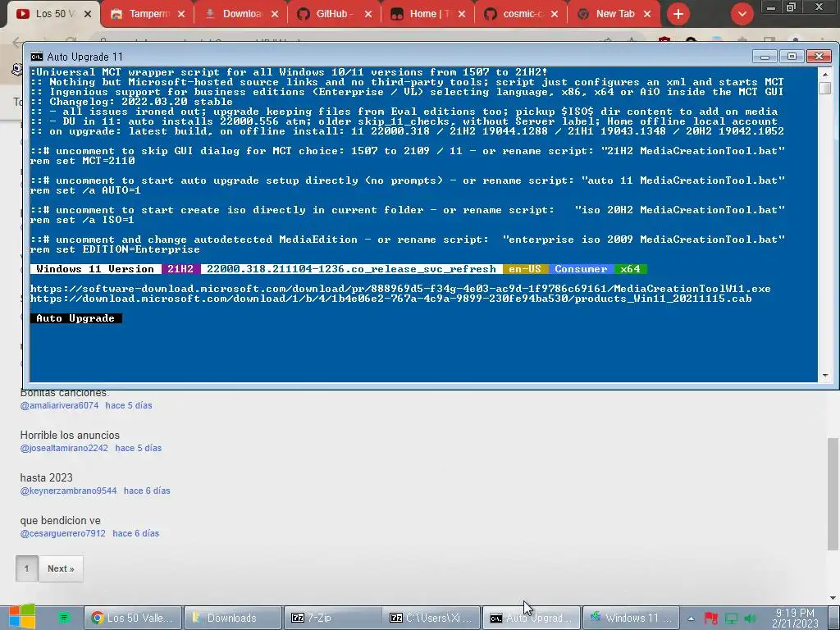Viewport: 840px width, 630px height.
Task: Open the @keynerzambrano9544 commenter profile link
Action: [x=69, y=491]
